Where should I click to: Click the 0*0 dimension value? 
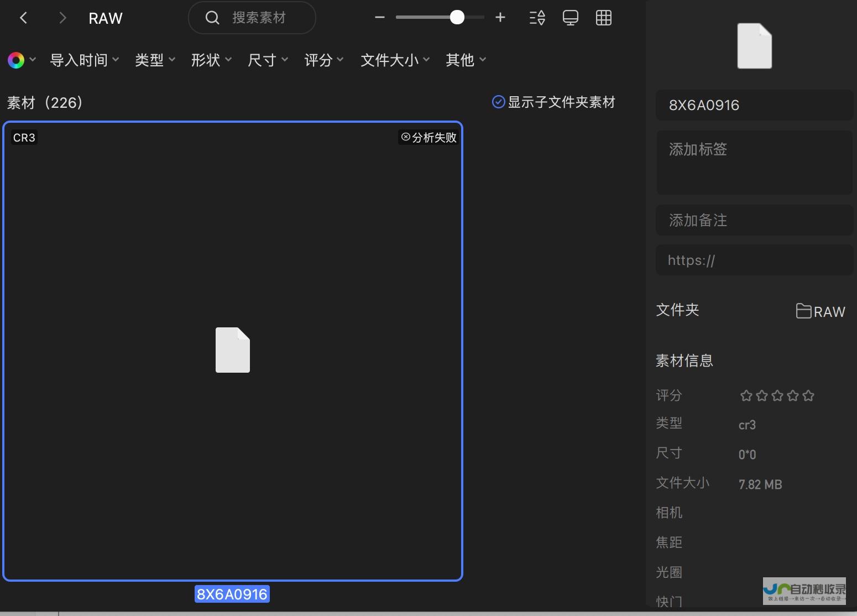coord(747,455)
